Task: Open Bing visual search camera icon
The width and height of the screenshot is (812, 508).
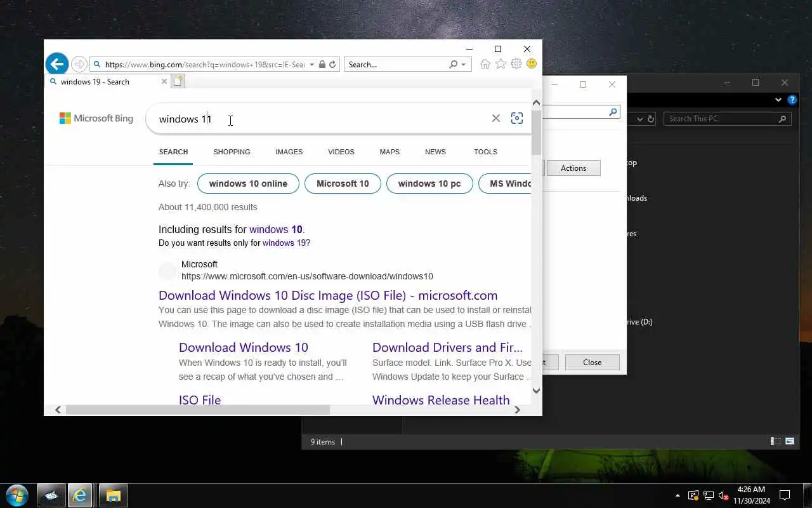Action: [x=517, y=118]
